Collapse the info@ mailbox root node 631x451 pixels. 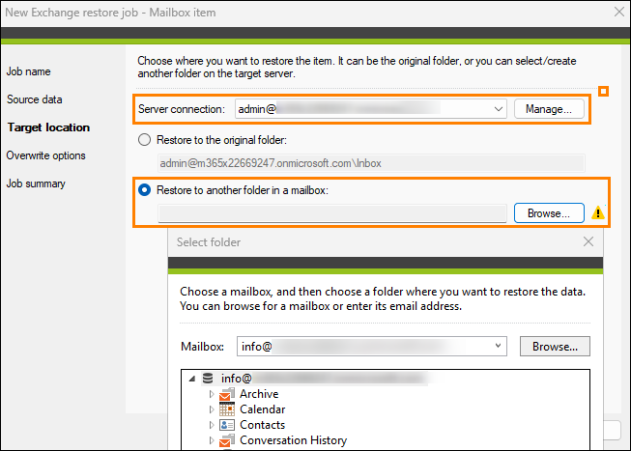point(192,379)
